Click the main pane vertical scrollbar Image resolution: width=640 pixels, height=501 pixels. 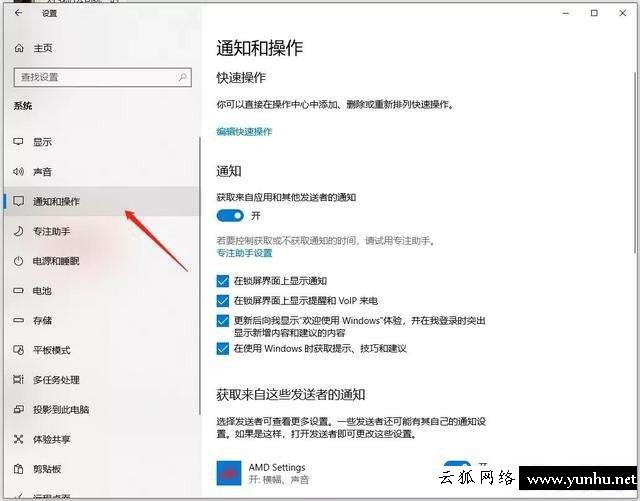(x=635, y=163)
